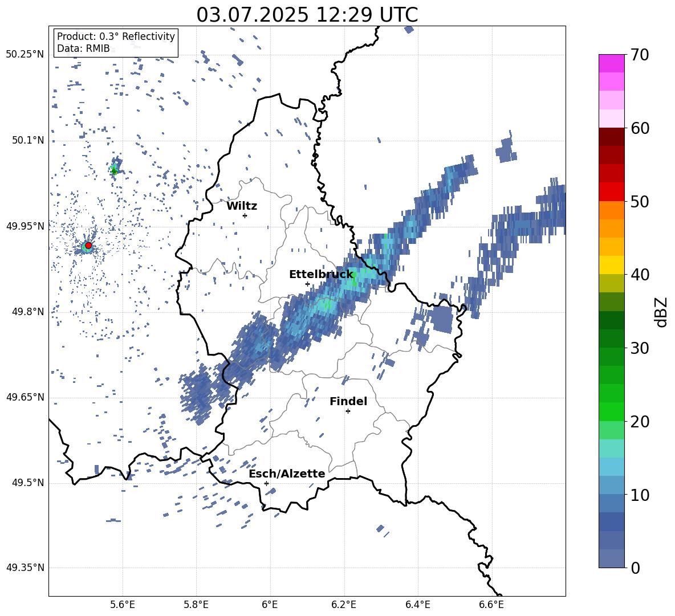The height and width of the screenshot is (616, 675).
Task: Click the 40 colorbar tick label
Action: [x=640, y=275]
